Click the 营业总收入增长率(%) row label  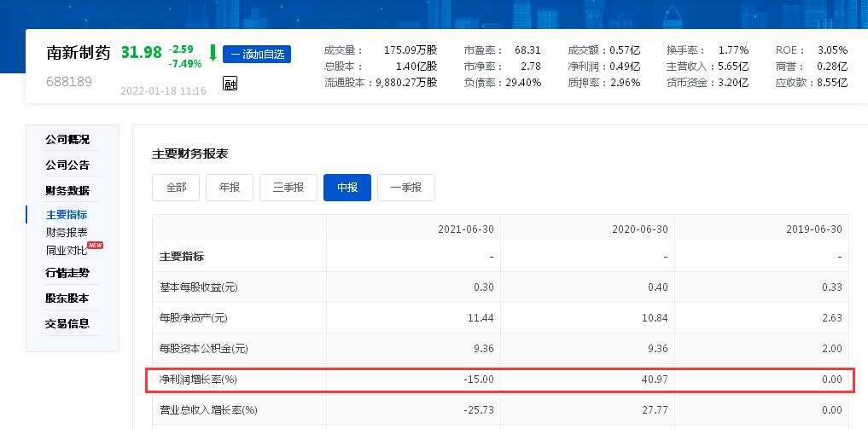click(x=208, y=410)
